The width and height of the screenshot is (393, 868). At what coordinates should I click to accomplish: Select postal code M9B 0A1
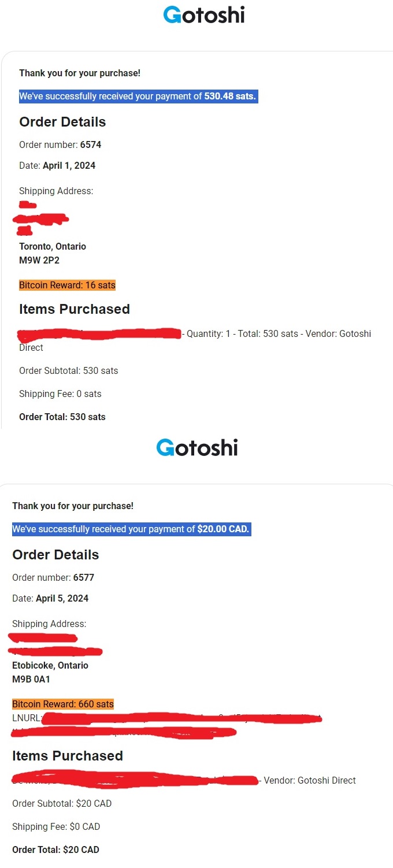coord(31,679)
